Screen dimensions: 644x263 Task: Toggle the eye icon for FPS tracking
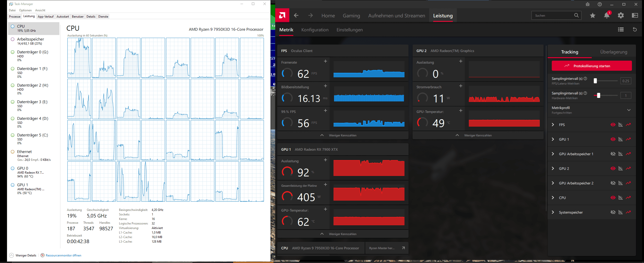[x=613, y=125]
